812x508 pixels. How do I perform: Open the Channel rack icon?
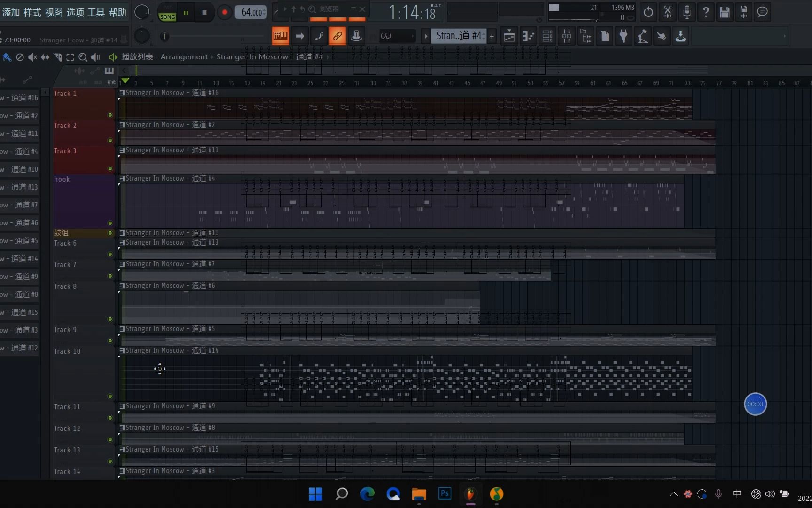click(x=547, y=36)
